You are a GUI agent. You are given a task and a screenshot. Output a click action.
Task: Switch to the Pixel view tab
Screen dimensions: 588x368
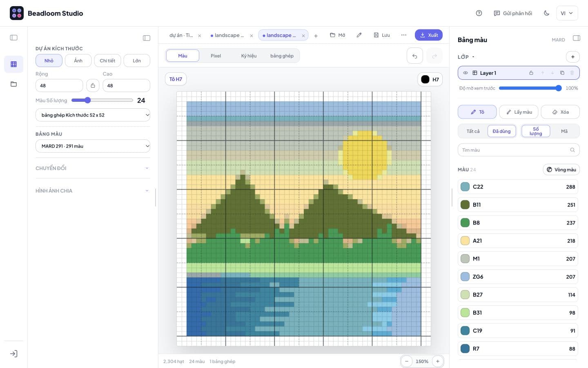(216, 56)
